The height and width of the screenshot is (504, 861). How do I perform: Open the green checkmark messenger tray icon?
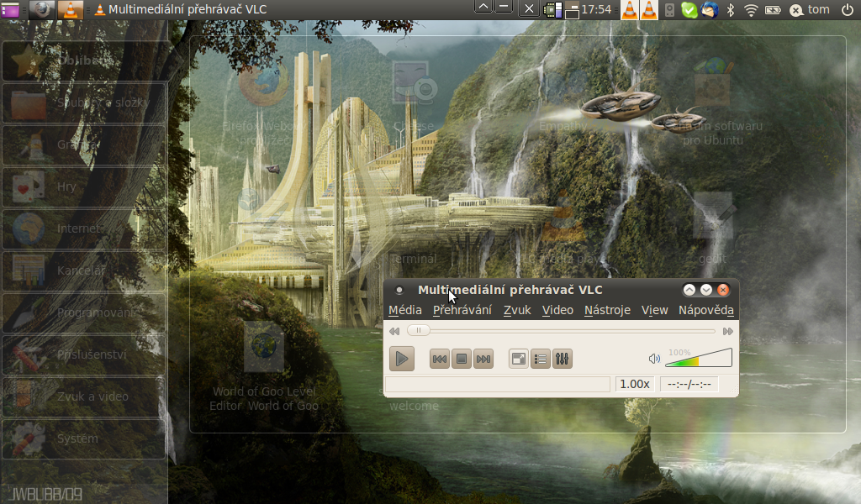(x=689, y=10)
